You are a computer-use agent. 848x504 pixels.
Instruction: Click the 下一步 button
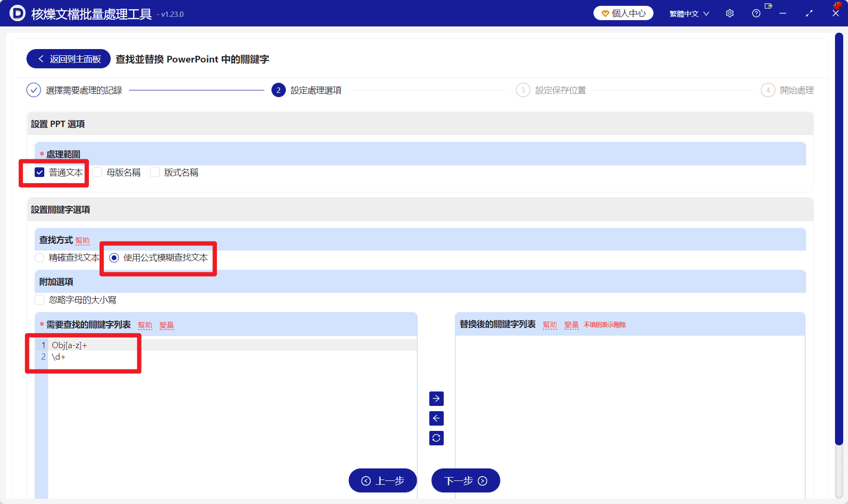[x=466, y=480]
